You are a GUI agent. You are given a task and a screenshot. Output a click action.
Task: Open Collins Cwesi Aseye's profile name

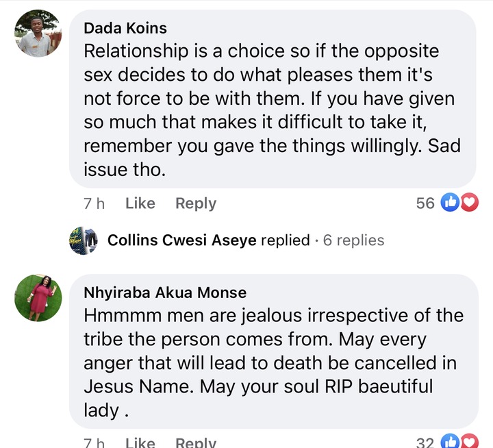pos(182,240)
